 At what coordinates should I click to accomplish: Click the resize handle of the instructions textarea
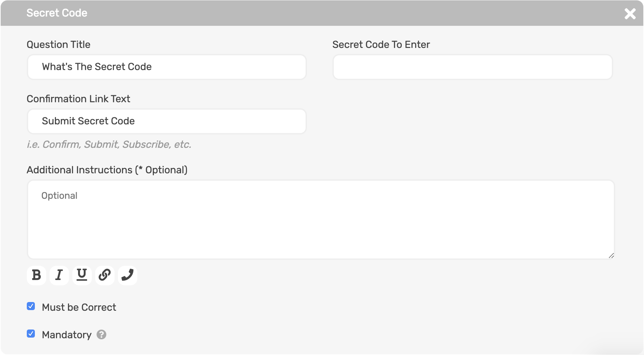[x=611, y=255]
